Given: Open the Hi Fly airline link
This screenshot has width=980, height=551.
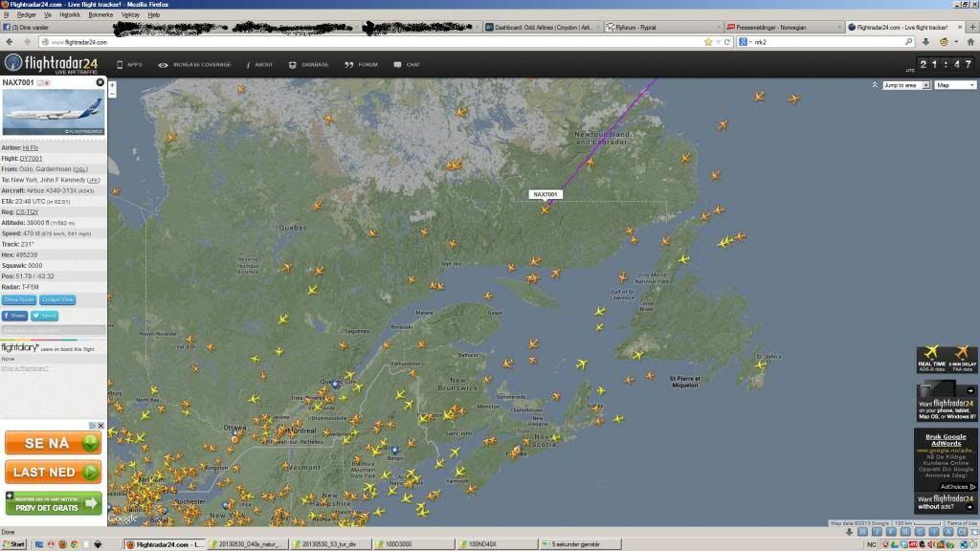Looking at the screenshot, I should 30,148.
